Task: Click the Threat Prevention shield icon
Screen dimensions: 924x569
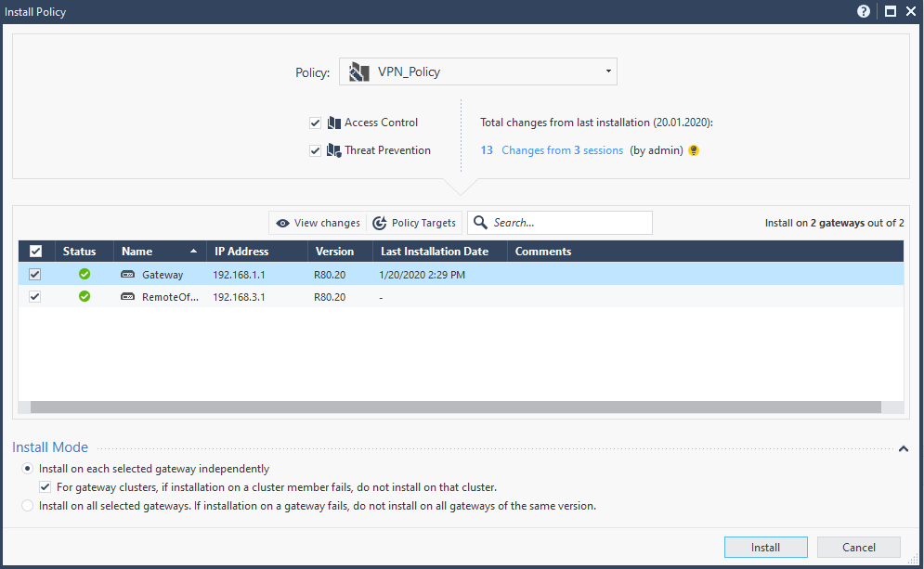Action: pos(334,150)
